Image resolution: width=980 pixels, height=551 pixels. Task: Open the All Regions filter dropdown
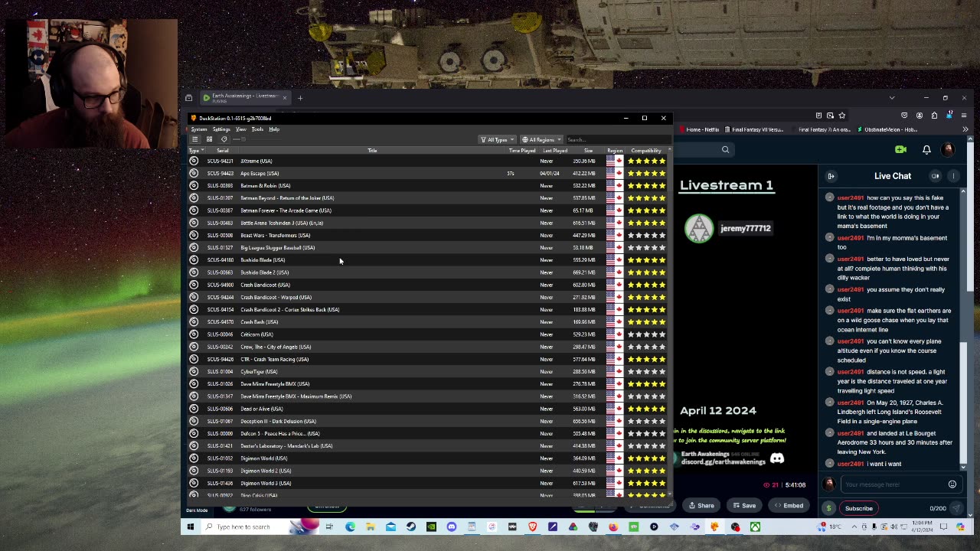[x=541, y=139]
